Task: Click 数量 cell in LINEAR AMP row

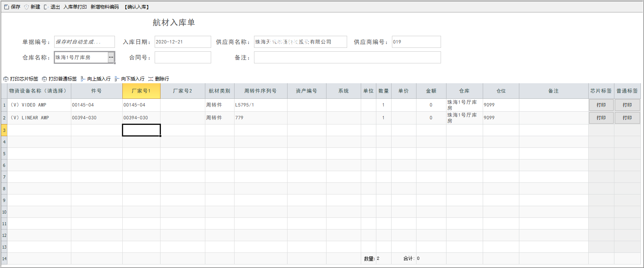Action: 384,118
